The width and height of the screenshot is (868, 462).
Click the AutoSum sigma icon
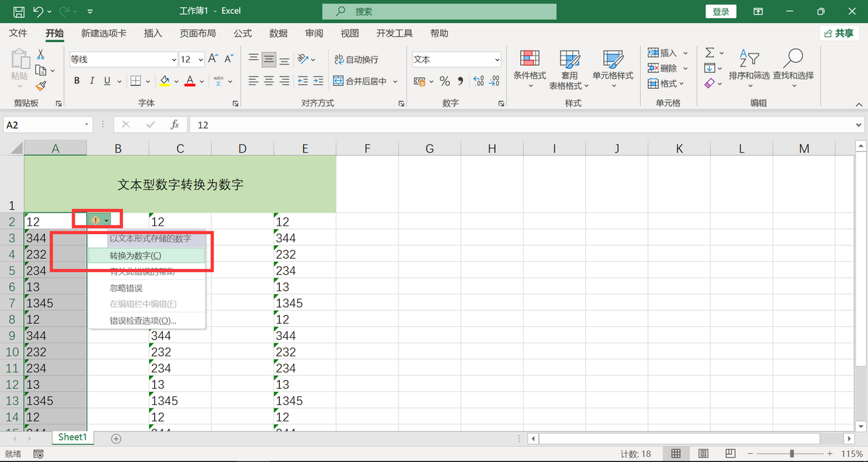point(710,53)
